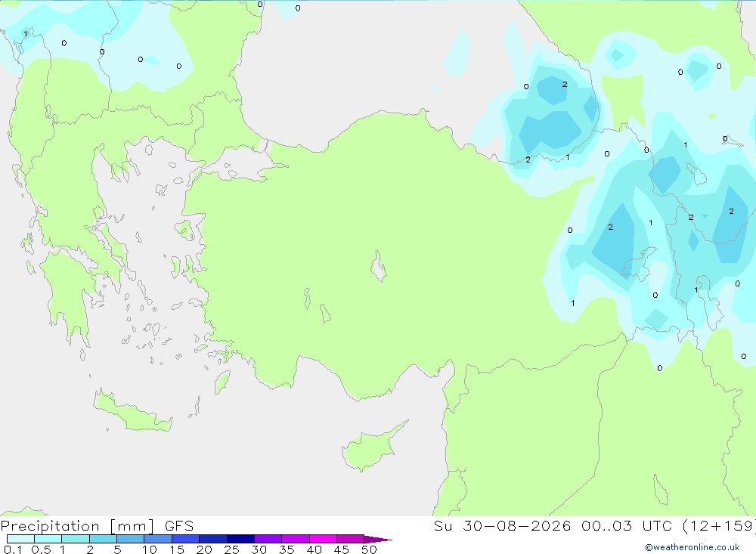Viewport: 756px width, 554px height.
Task: Click the 'Su 30-08-2026 00..03 UTC (12+159)' timestamp
Action: pyautogui.click(x=594, y=525)
